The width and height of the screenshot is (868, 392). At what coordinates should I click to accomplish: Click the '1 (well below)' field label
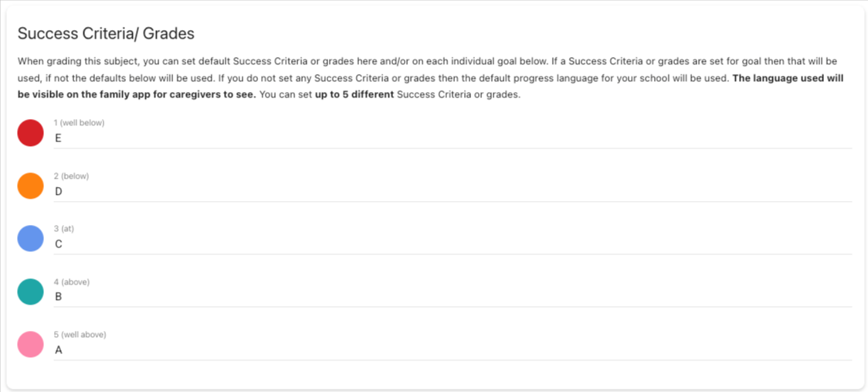79,123
